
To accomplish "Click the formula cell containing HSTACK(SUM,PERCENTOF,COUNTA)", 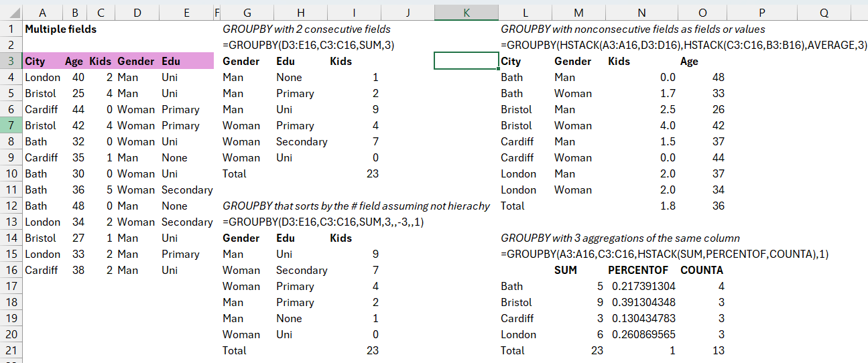I will 665,254.
